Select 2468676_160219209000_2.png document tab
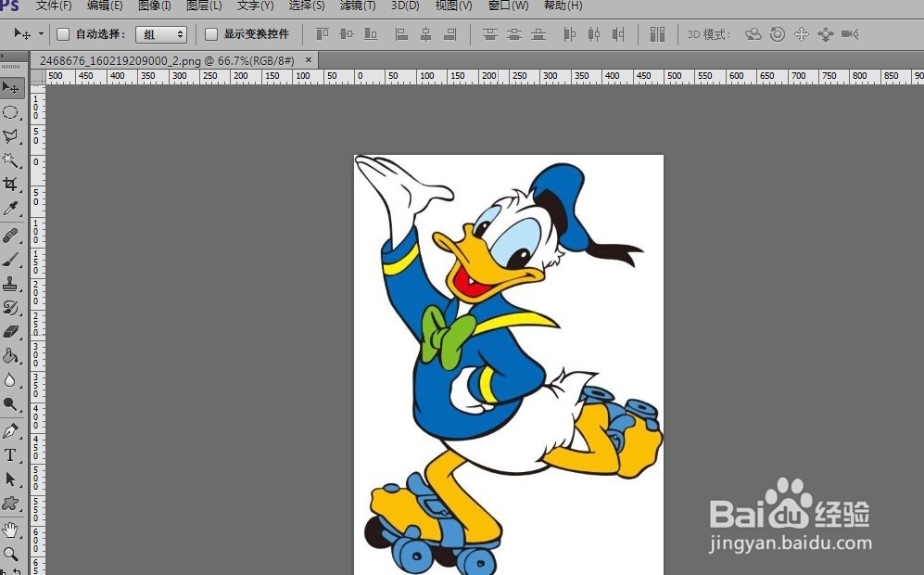This screenshot has width=924, height=575. (x=167, y=60)
